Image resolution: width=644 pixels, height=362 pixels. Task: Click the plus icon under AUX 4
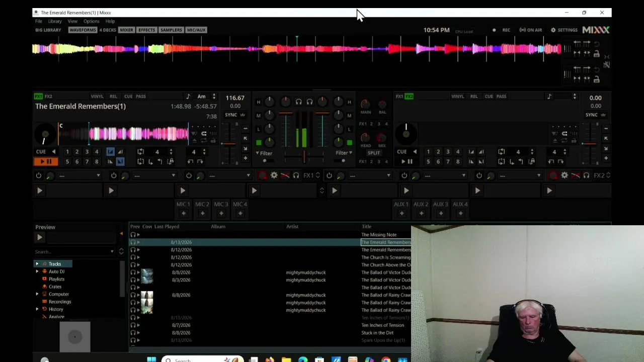[460, 213]
